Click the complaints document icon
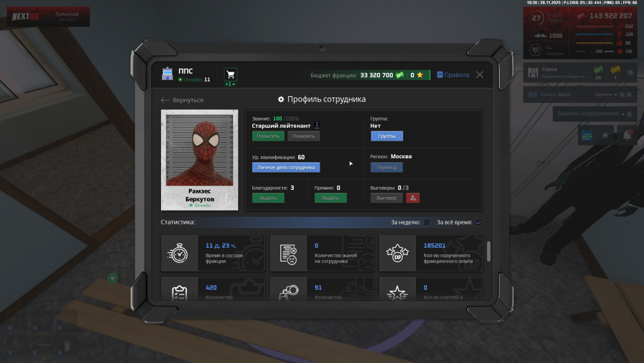 tap(288, 253)
